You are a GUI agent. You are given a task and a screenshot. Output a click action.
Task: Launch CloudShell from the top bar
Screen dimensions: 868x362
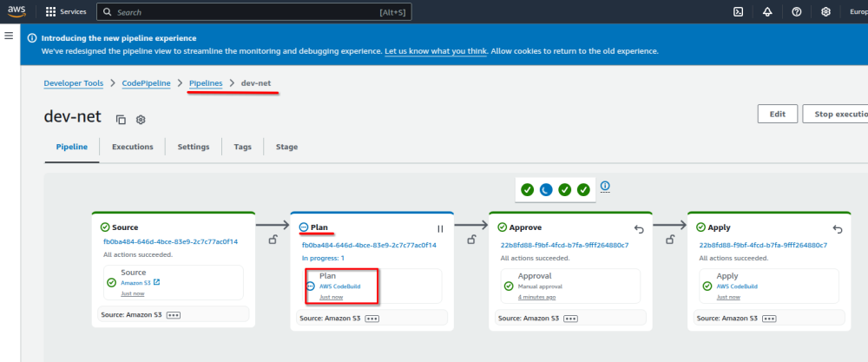[x=738, y=11]
